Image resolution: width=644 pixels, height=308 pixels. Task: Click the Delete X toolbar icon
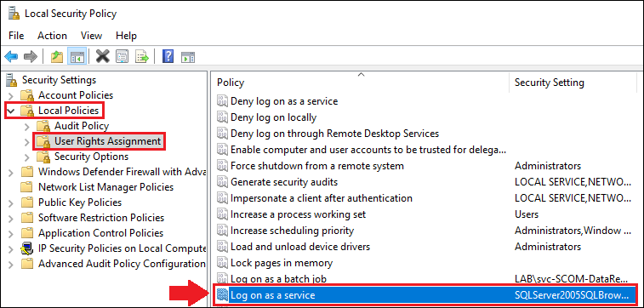[103, 56]
